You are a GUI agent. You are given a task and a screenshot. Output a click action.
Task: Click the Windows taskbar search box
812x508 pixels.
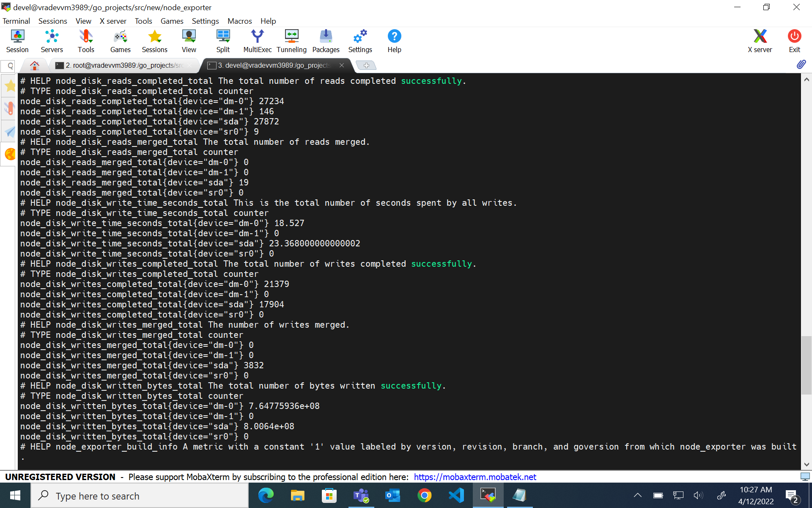click(140, 496)
